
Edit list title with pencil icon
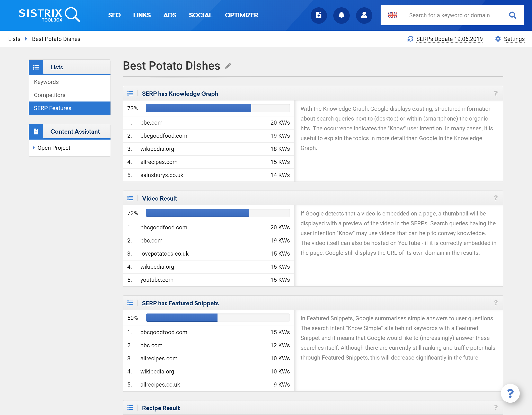pyautogui.click(x=228, y=66)
